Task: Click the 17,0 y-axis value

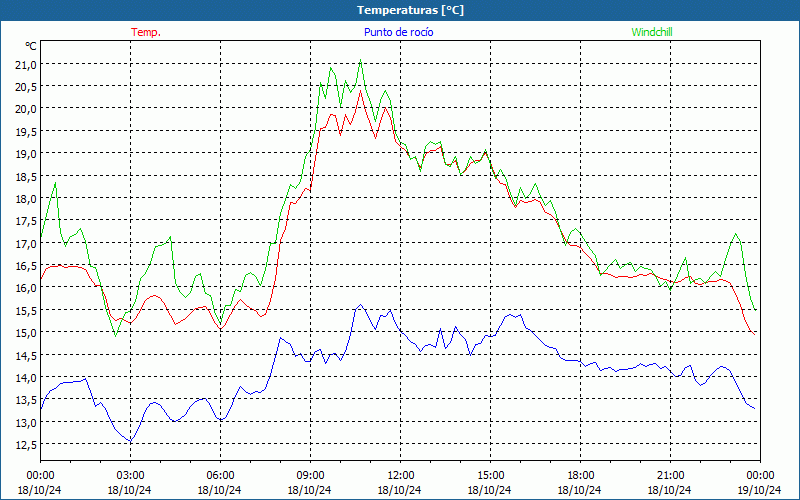Action: point(27,243)
